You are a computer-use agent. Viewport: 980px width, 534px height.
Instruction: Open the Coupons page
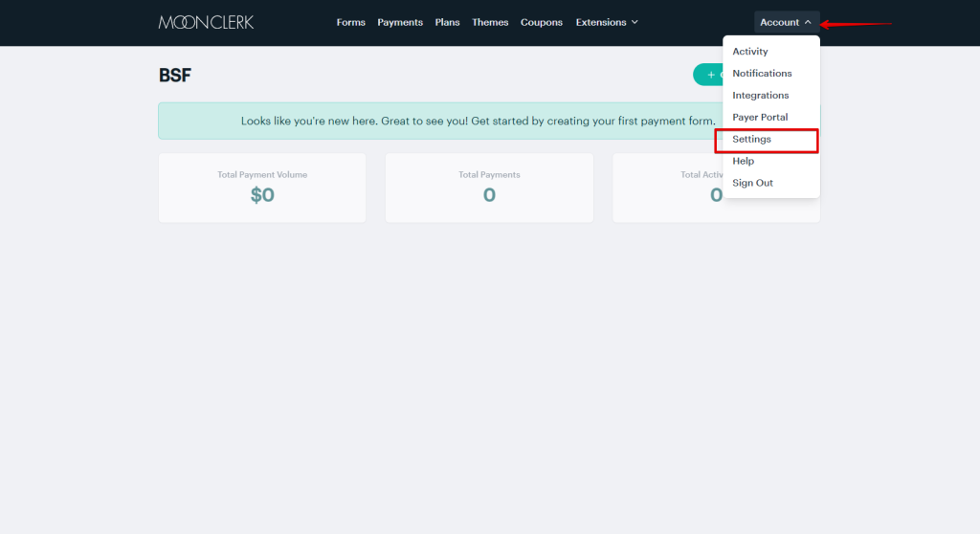(542, 22)
